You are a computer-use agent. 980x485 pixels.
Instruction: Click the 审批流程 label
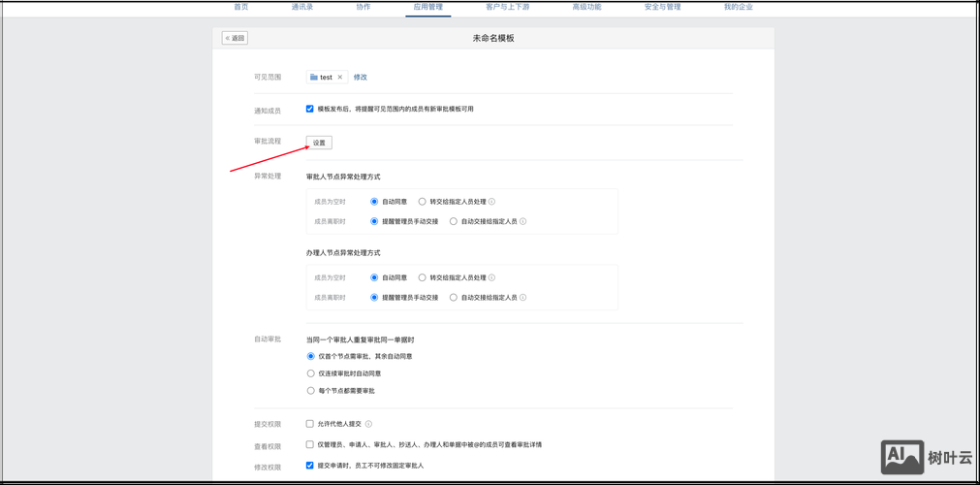[268, 141]
